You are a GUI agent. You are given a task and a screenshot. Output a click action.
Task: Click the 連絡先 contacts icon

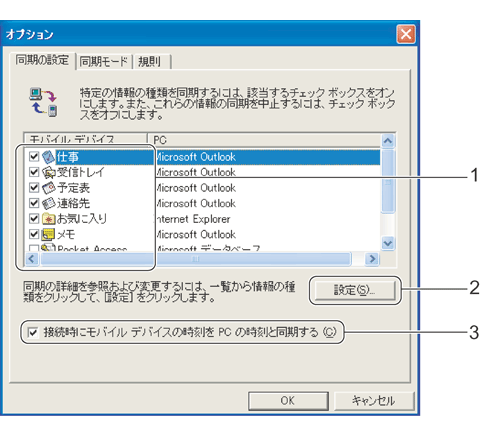pos(49,203)
